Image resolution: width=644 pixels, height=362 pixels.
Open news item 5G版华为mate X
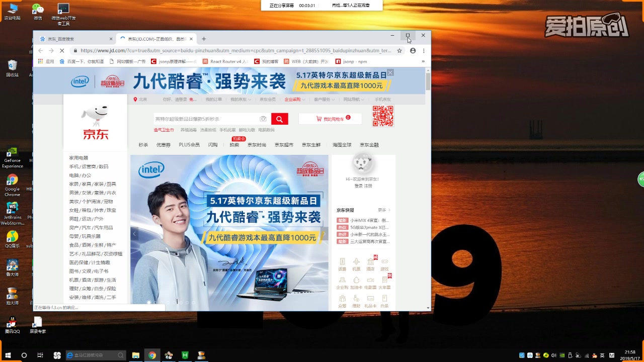[x=370, y=227]
